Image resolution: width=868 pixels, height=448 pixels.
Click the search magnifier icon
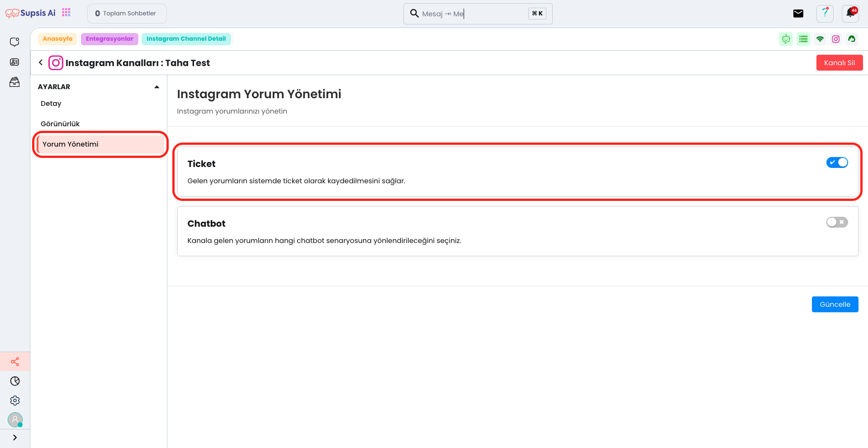(414, 13)
